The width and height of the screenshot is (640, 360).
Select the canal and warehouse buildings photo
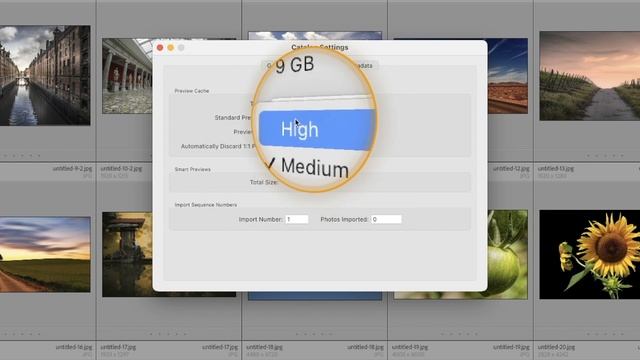45,75
